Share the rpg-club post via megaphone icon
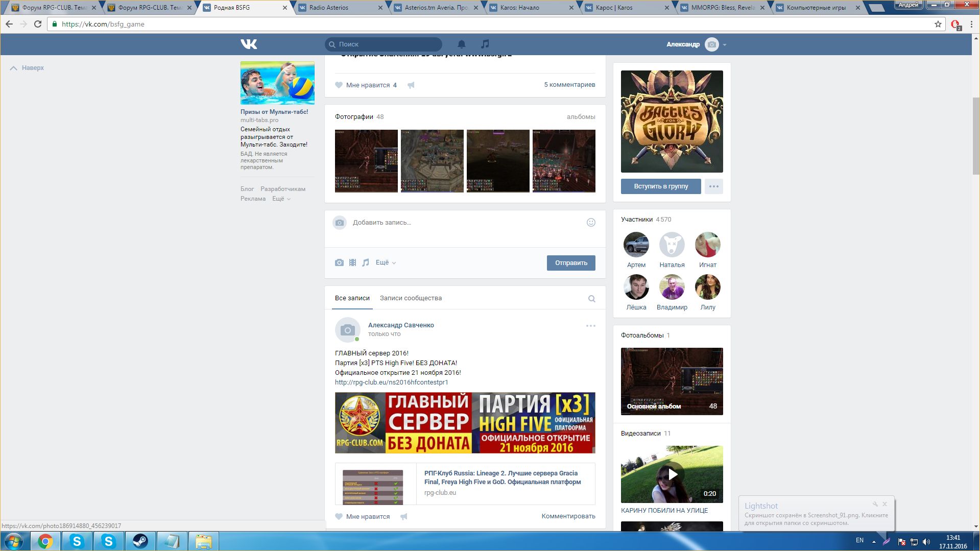 (403, 516)
